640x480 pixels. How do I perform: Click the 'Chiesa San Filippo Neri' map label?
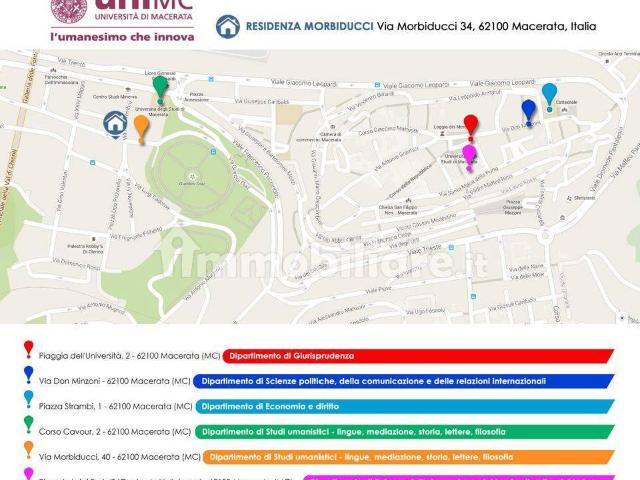coord(398,210)
